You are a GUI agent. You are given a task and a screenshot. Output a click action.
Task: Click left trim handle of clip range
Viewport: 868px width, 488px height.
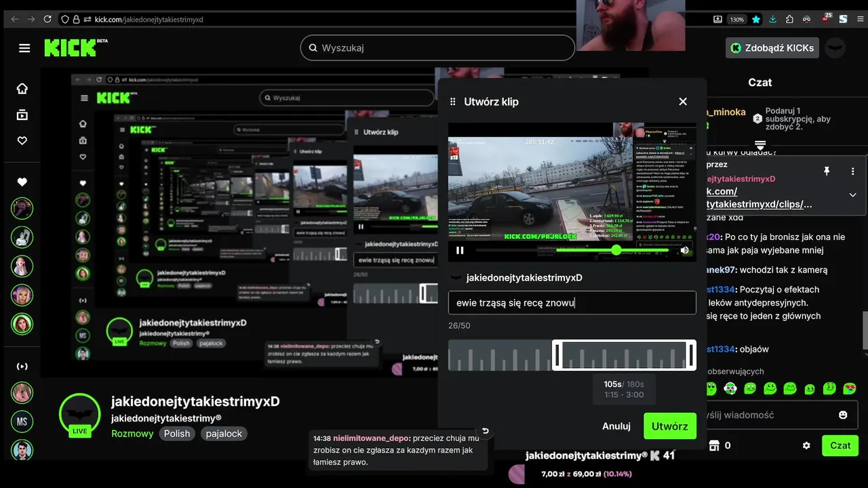pos(558,355)
